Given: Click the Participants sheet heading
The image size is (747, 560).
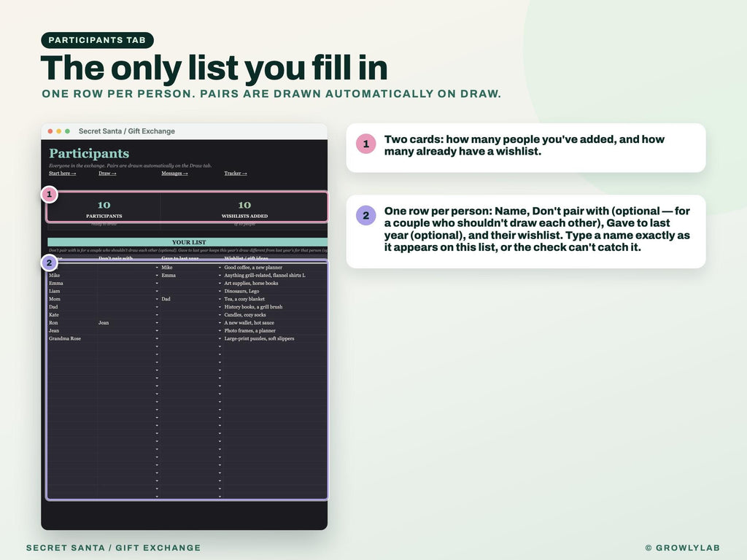Looking at the screenshot, I should 89,153.
